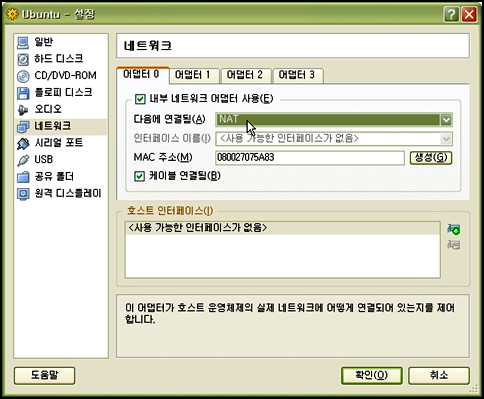Select the 원격 디스플레이 monitor icon
484x399 pixels.
[x=23, y=194]
